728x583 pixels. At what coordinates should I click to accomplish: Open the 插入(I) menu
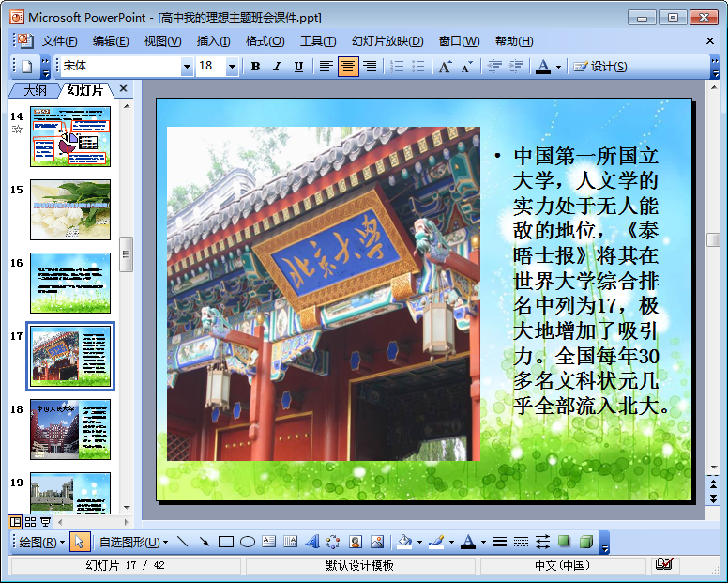point(213,41)
